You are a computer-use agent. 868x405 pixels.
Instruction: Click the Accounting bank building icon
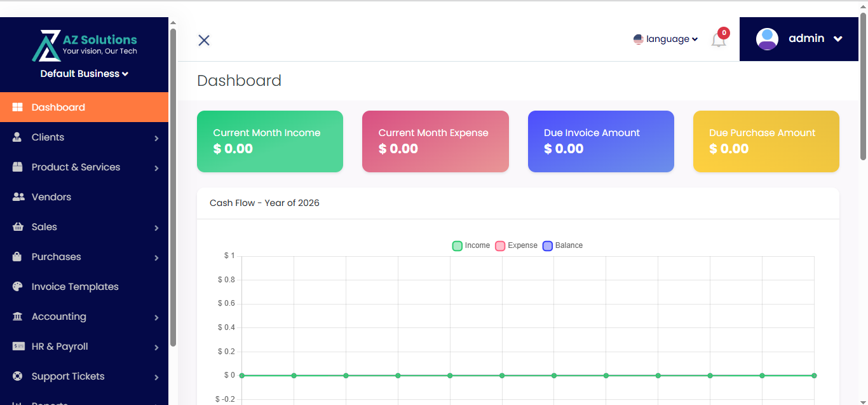coord(18,317)
